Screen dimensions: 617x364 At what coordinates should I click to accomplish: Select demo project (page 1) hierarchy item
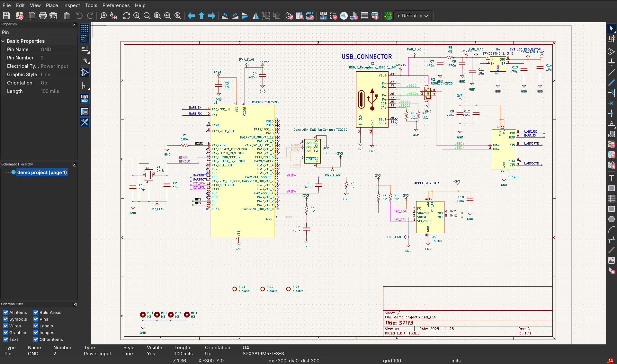point(42,173)
